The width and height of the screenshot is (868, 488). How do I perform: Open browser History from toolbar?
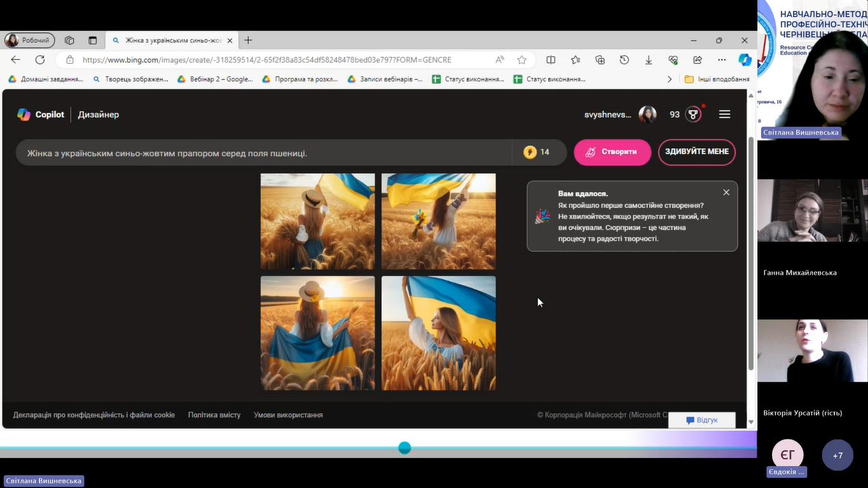click(624, 60)
